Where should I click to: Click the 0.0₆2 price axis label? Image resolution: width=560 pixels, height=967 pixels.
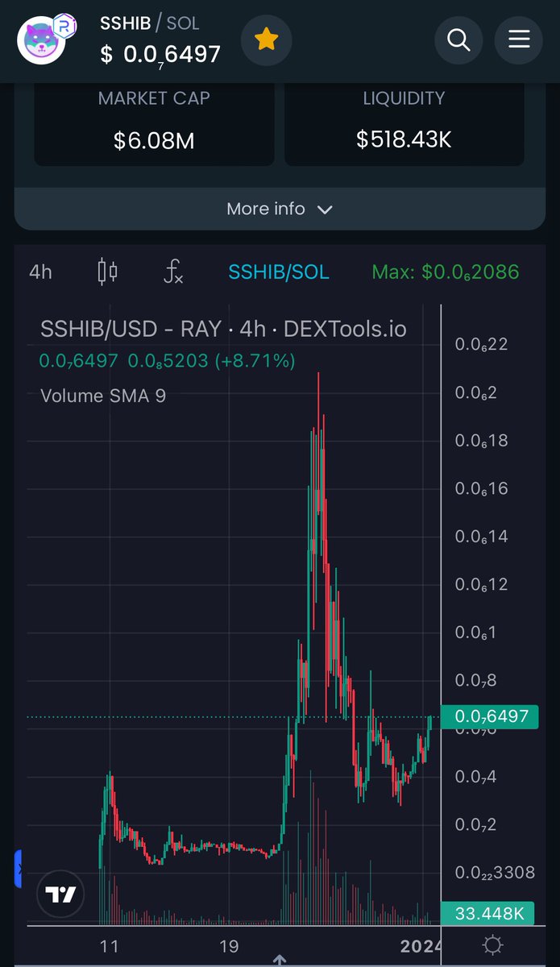tap(476, 393)
